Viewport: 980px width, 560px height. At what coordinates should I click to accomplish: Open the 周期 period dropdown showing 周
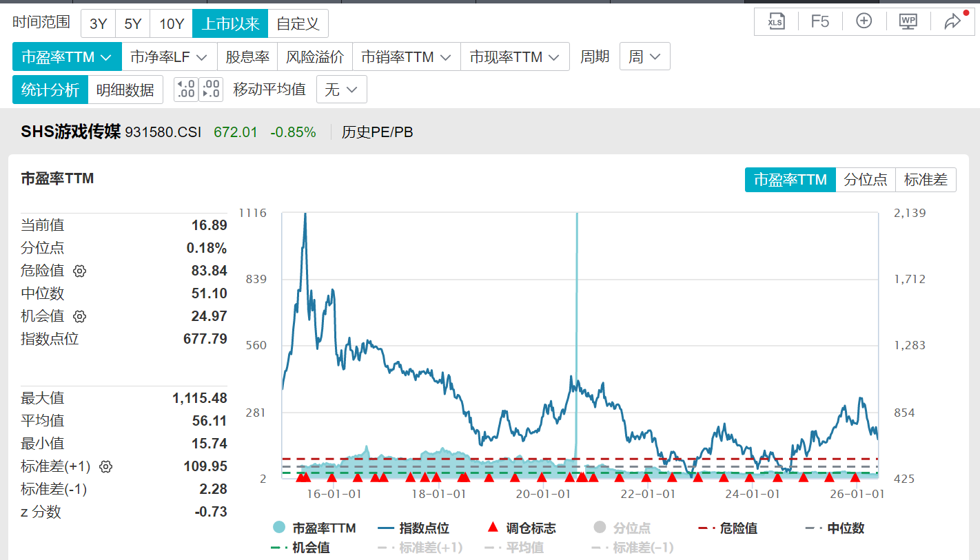644,56
